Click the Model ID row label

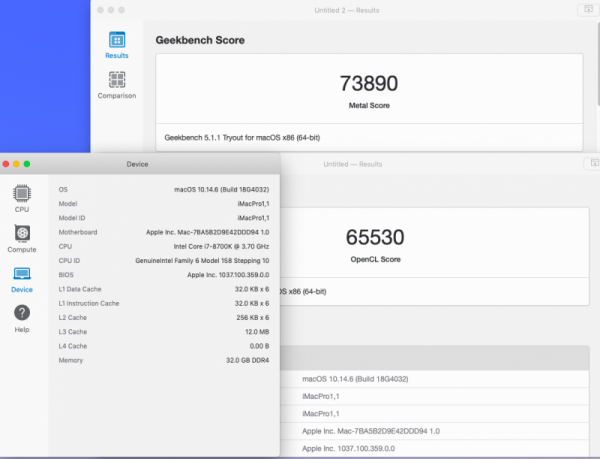72,218
